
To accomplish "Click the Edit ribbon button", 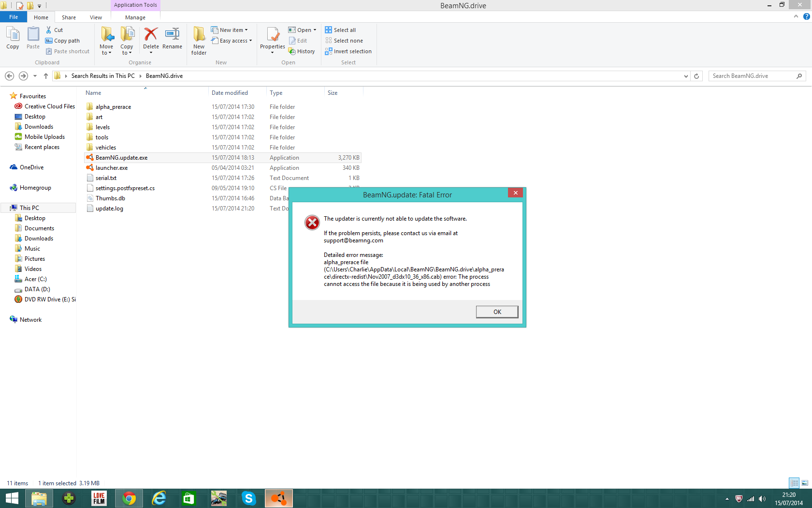I will click(x=298, y=41).
